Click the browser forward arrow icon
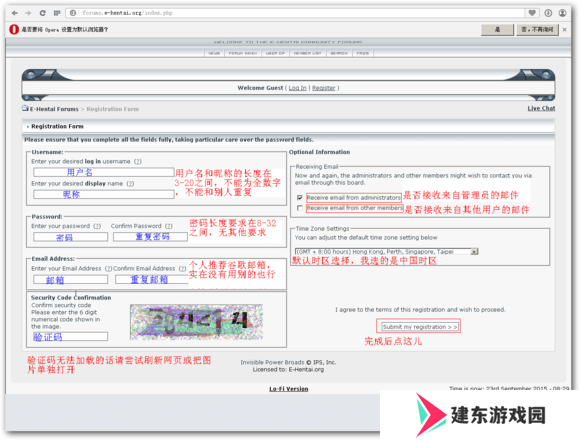Screen dimensions: 580x440 pos(28,13)
